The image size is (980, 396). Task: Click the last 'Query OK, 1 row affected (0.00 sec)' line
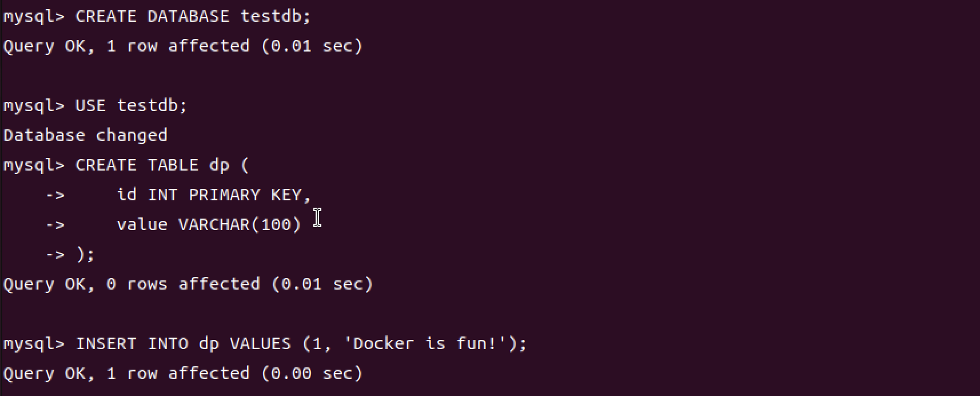pyautogui.click(x=183, y=374)
